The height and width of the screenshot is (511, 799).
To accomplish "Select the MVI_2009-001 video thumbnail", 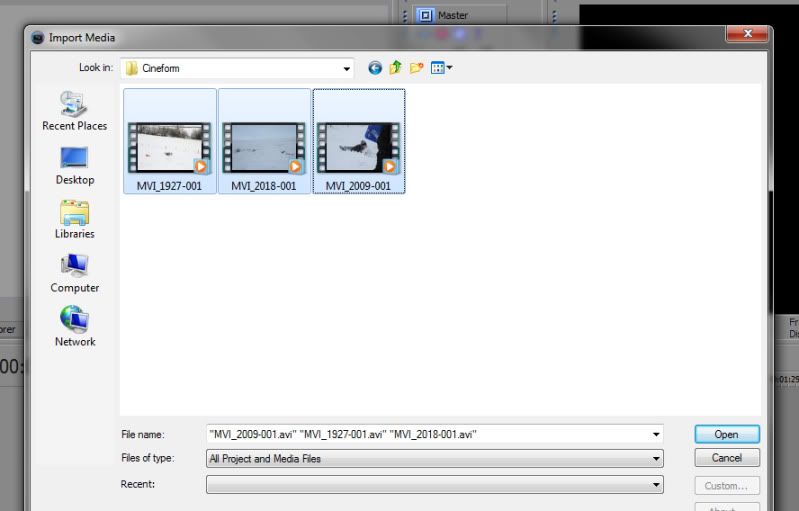I will pyautogui.click(x=358, y=148).
